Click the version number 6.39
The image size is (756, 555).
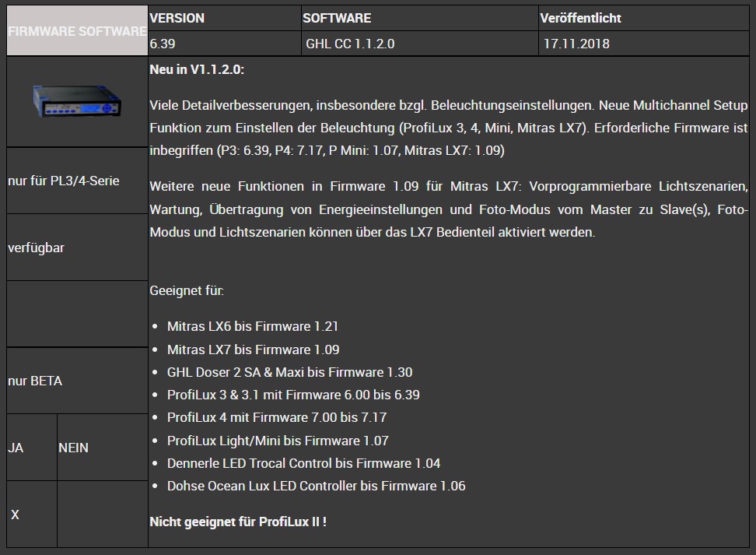pyautogui.click(x=159, y=44)
